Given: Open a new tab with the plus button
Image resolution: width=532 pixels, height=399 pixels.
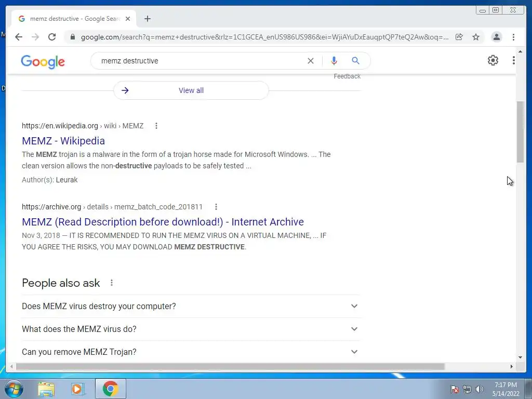Looking at the screenshot, I should point(147,19).
